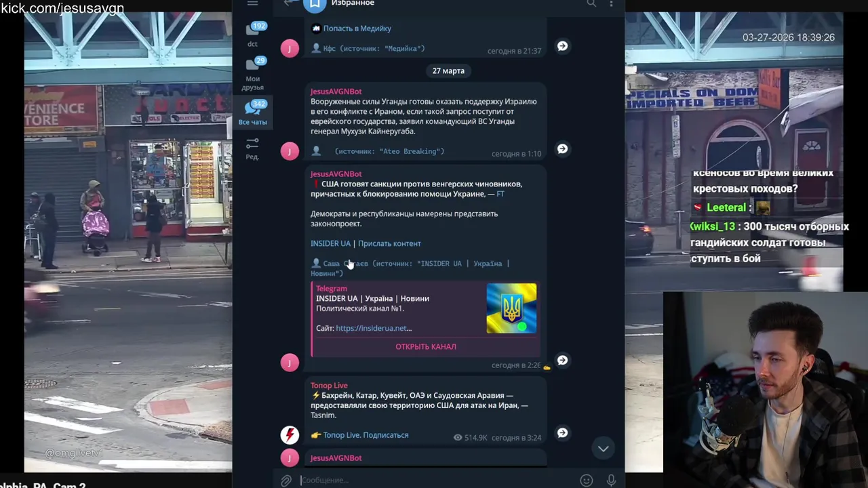Click the сегодня в 21:37 timestamp
Screen dimensions: 868x488
(514, 51)
